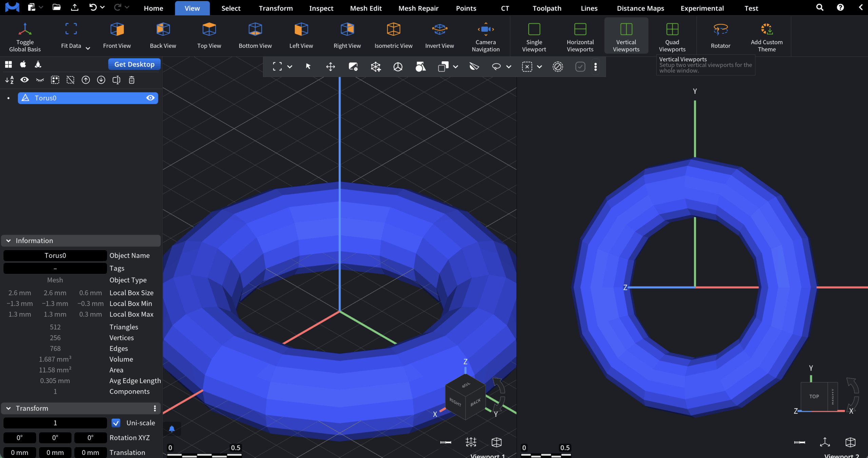Open Camera Navigation
The height and width of the screenshot is (458, 868).
485,34
